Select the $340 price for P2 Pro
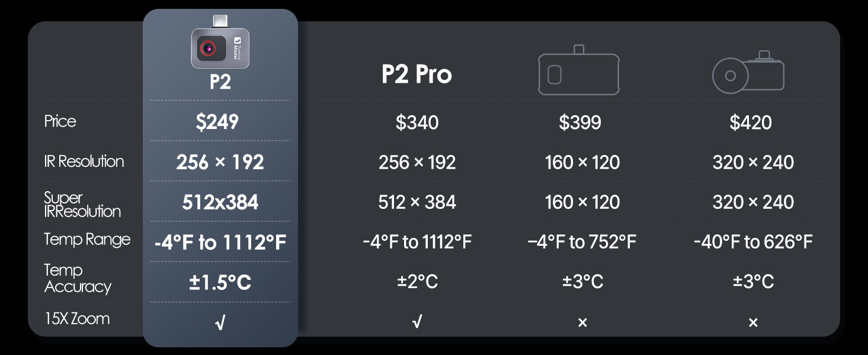The width and height of the screenshot is (868, 355). [417, 122]
